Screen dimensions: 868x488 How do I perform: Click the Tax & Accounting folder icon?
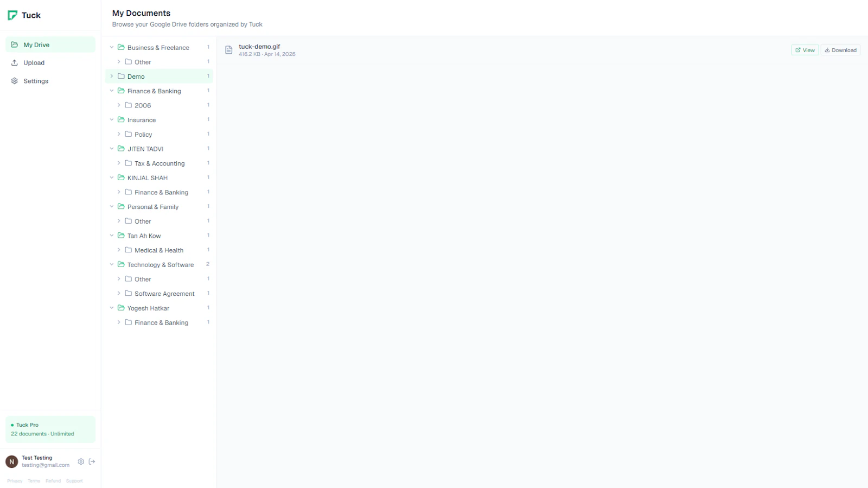point(129,163)
